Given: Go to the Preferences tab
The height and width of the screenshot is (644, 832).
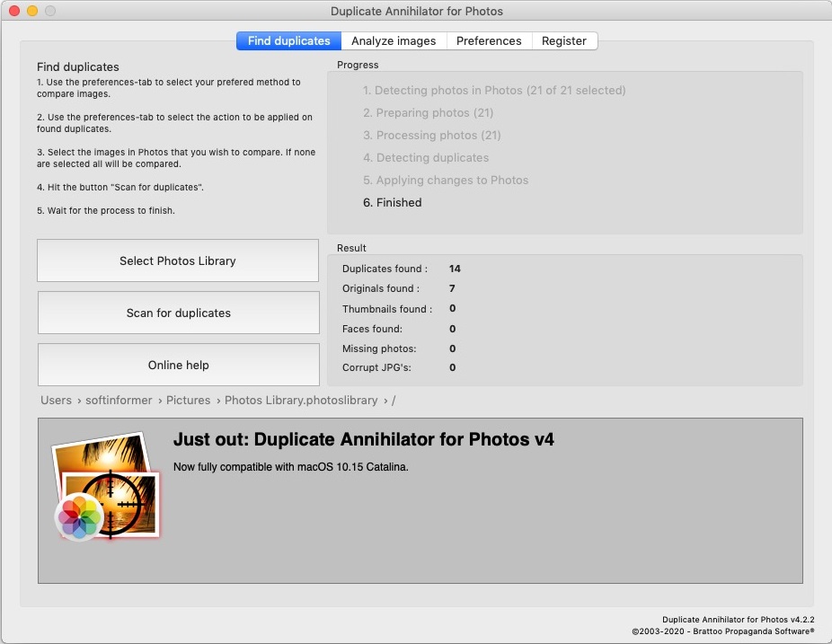Looking at the screenshot, I should tap(489, 40).
